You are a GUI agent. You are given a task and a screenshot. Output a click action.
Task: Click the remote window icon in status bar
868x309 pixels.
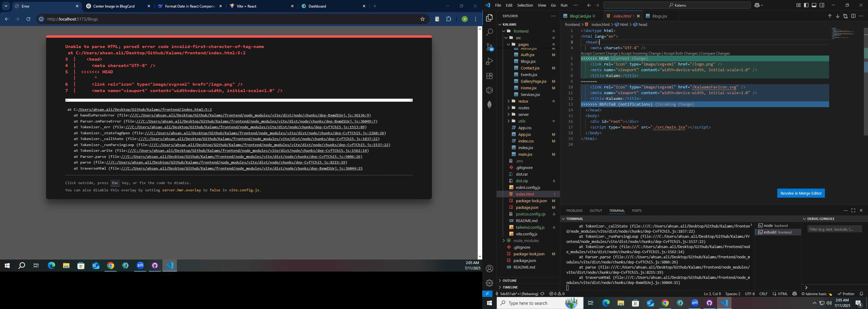click(488, 294)
